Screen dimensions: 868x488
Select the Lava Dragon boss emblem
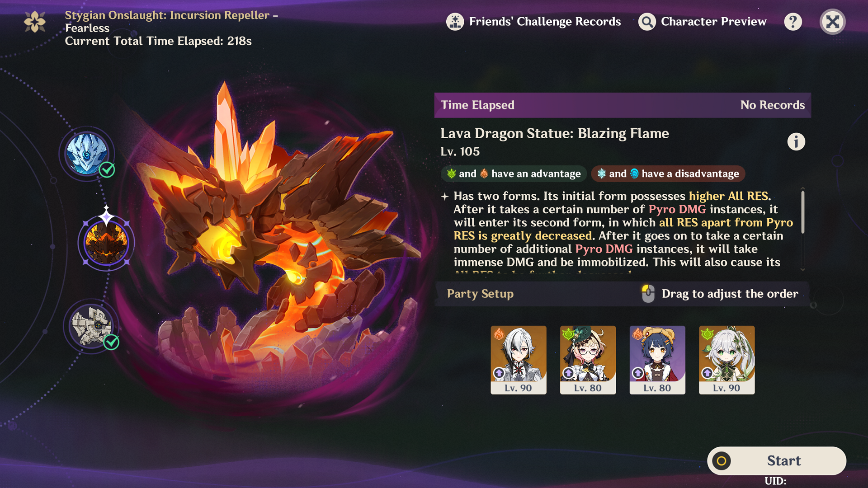click(x=106, y=243)
